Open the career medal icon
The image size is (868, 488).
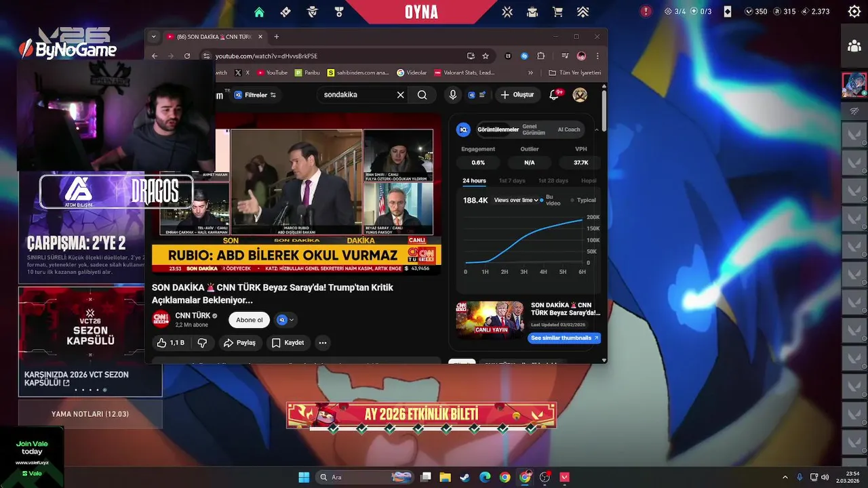click(x=338, y=12)
